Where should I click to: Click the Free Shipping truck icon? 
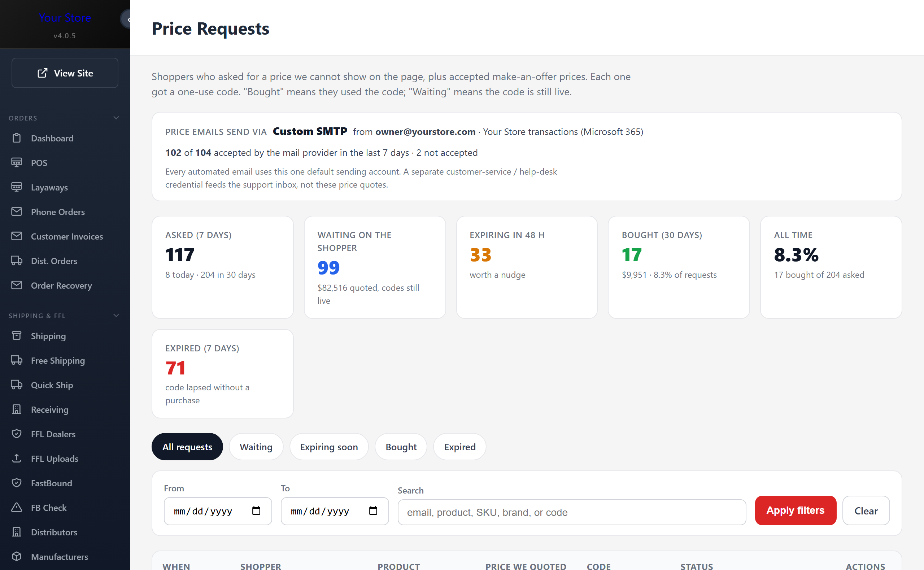click(17, 360)
